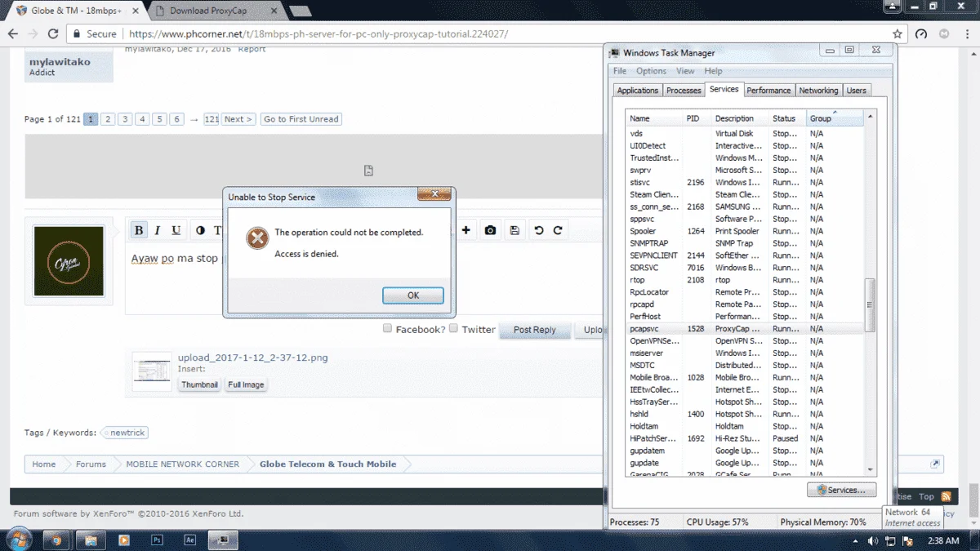
Task: Click the newtrick tag
Action: click(127, 433)
